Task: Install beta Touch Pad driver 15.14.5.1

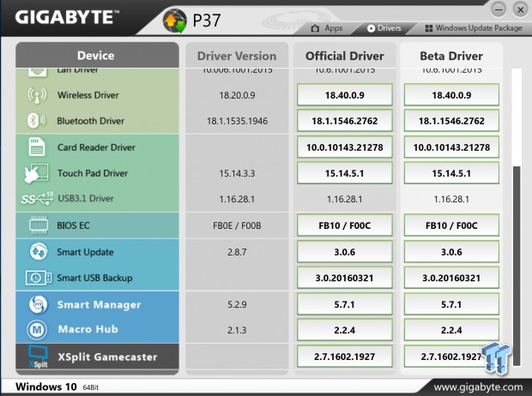Action: tap(451, 173)
